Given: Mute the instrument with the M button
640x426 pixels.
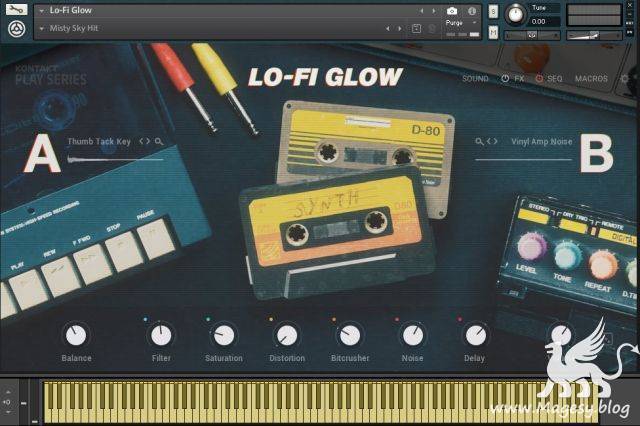Looking at the screenshot, I should [493, 32].
